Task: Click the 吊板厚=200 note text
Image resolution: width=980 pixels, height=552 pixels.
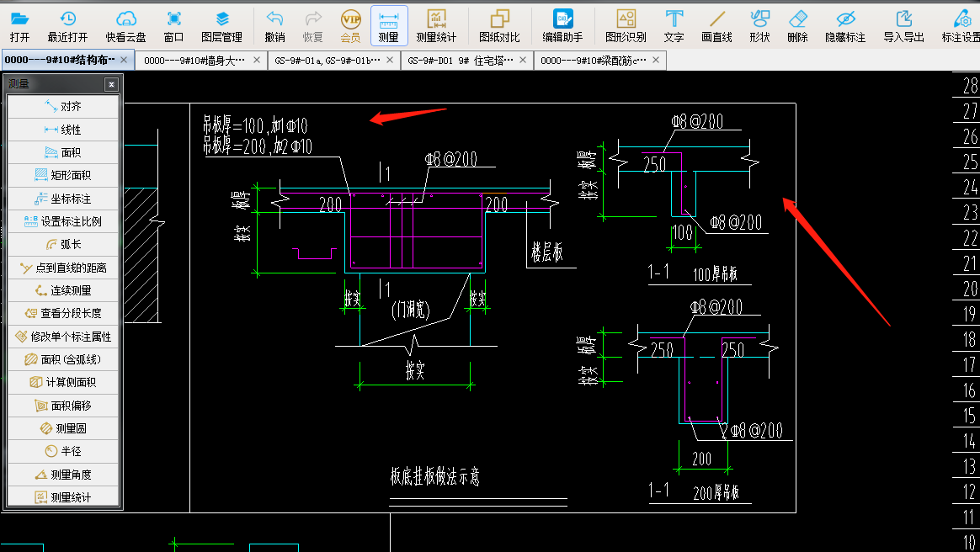Action: coord(257,146)
